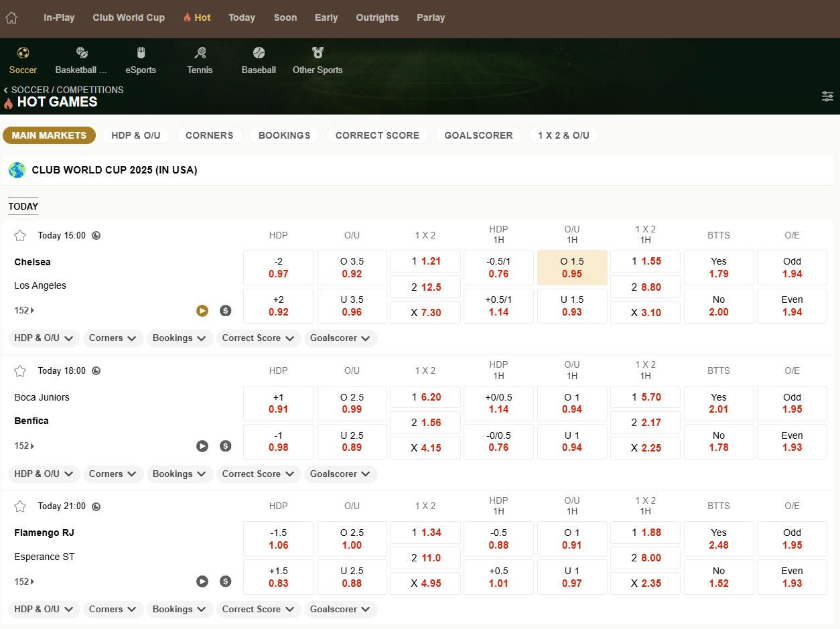The height and width of the screenshot is (629, 840).
Task: Select the Baseball icon
Action: click(x=259, y=53)
